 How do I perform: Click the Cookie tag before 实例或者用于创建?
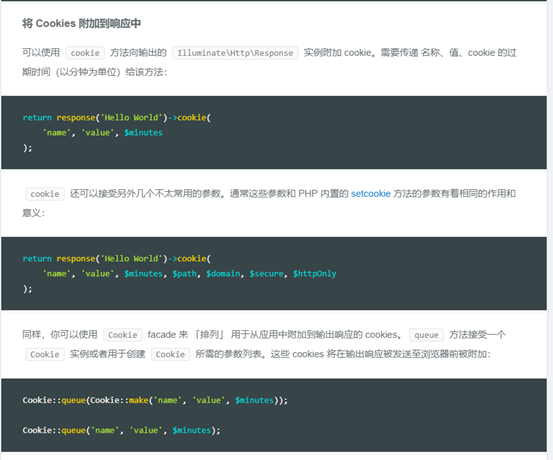click(x=45, y=354)
